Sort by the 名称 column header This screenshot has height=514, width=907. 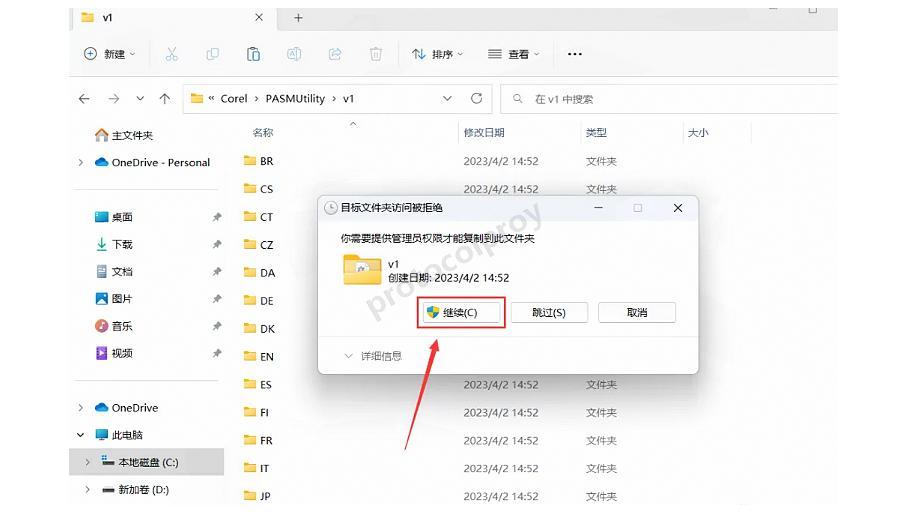pyautogui.click(x=263, y=133)
